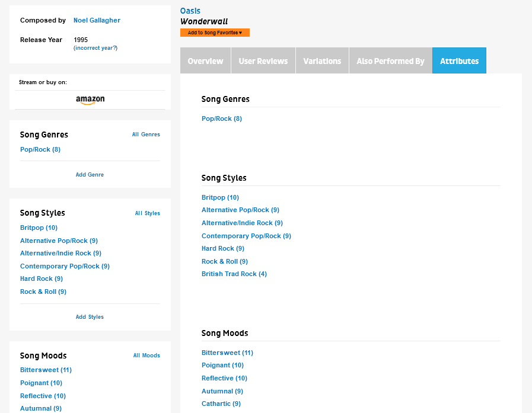Open British Trad Rock (4) style

coord(234,274)
